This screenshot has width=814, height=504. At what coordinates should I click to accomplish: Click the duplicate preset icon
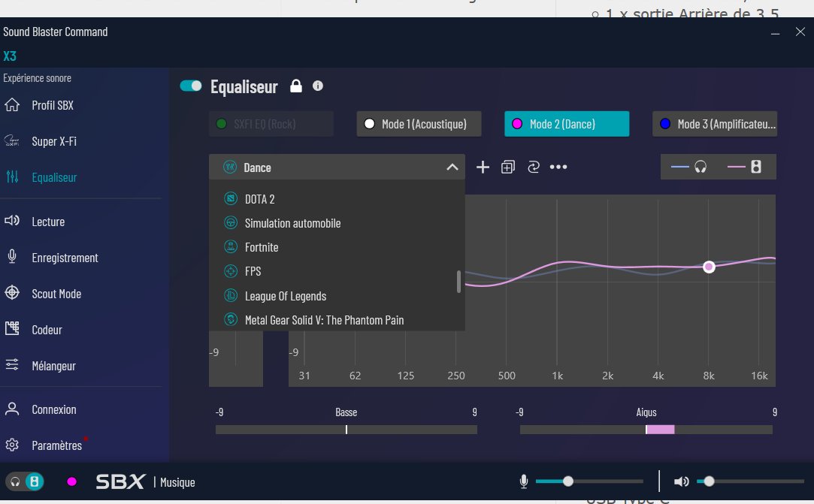coord(508,167)
